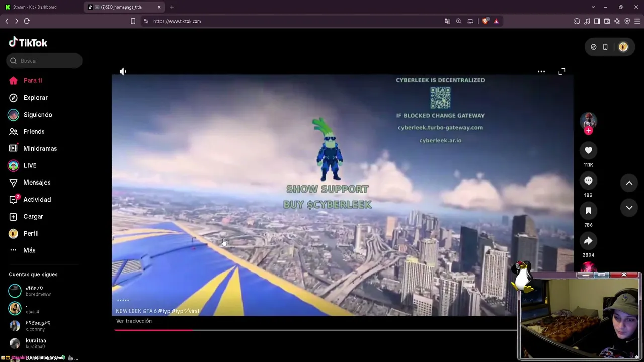The image size is (644, 362).
Task: Maximize the webcam overlay window
Action: tap(602, 275)
